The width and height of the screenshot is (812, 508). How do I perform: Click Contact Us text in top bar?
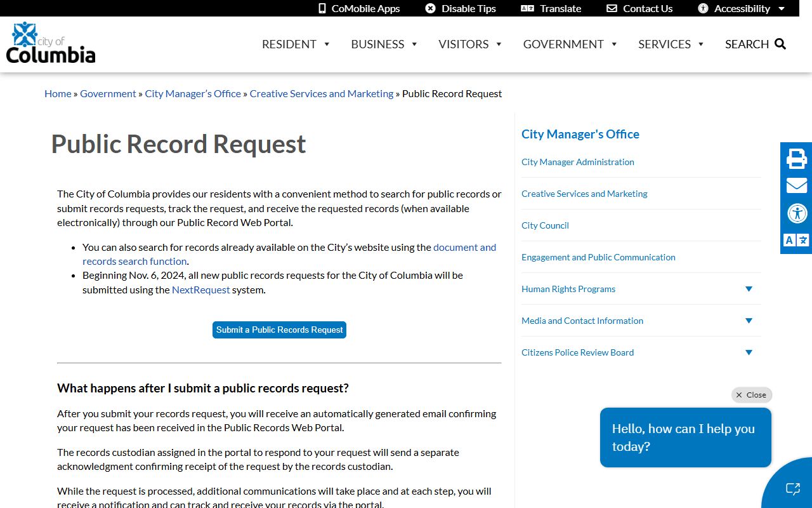click(648, 8)
